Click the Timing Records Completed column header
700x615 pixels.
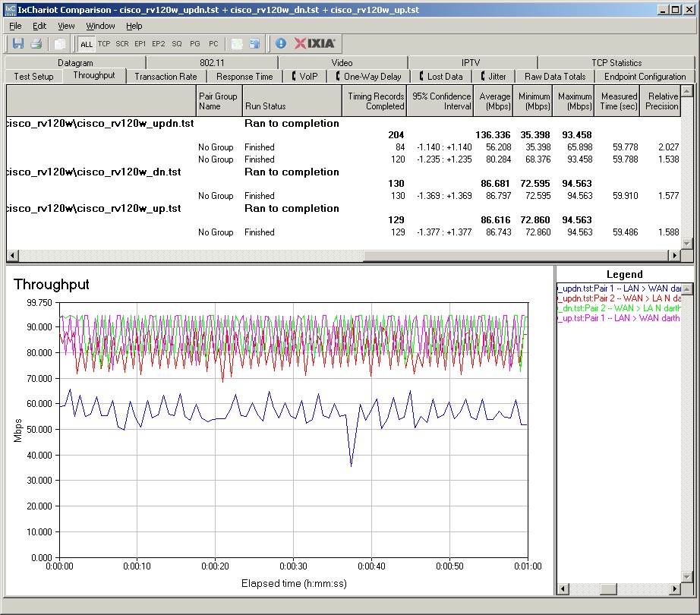pos(374,101)
